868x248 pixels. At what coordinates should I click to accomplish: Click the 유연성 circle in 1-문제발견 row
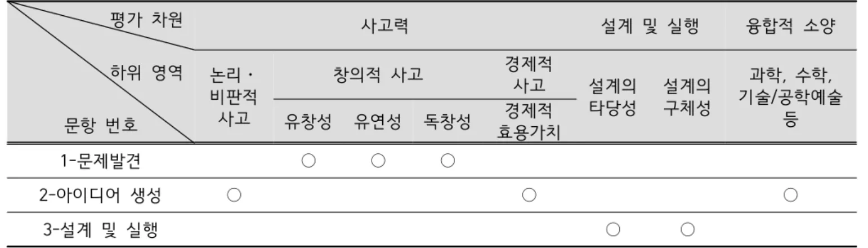click(378, 161)
